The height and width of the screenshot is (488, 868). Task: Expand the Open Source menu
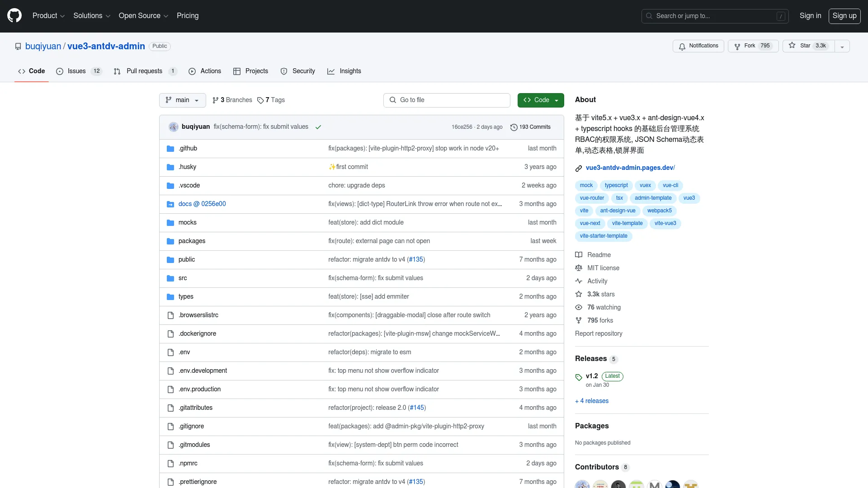143,16
